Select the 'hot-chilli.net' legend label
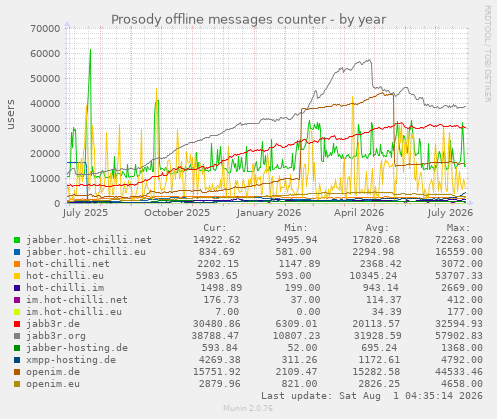 [68, 264]
